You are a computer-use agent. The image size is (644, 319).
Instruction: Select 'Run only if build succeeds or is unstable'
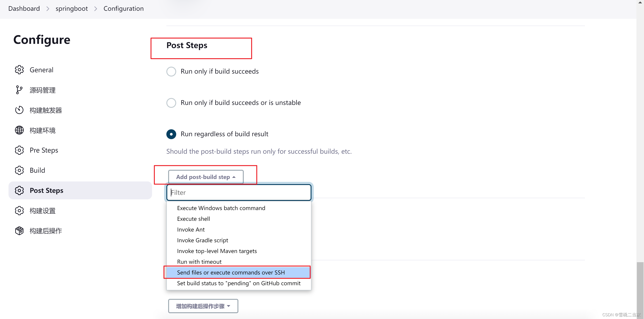pyautogui.click(x=171, y=102)
